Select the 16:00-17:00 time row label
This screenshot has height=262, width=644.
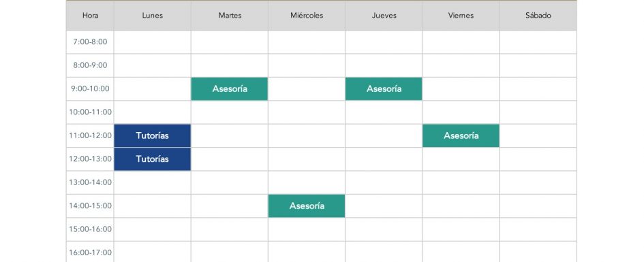[90, 252]
